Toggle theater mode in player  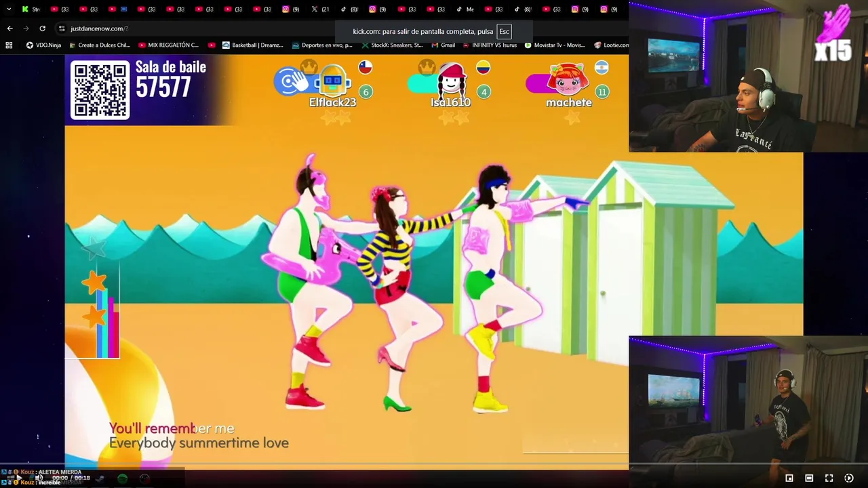coord(809,478)
